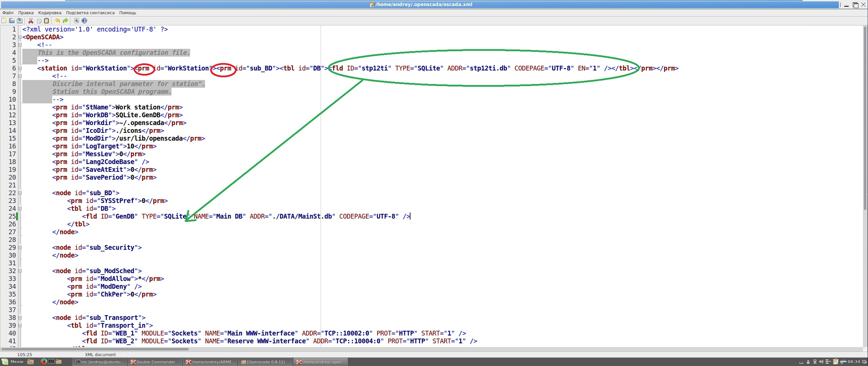
Task: Click the New file toolbar icon
Action: point(4,21)
